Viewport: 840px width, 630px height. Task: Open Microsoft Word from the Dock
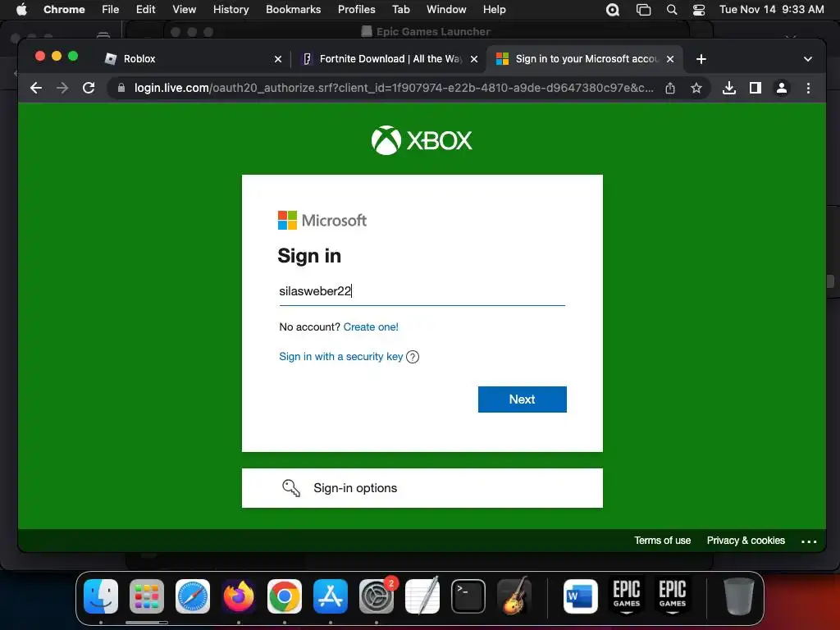[580, 596]
